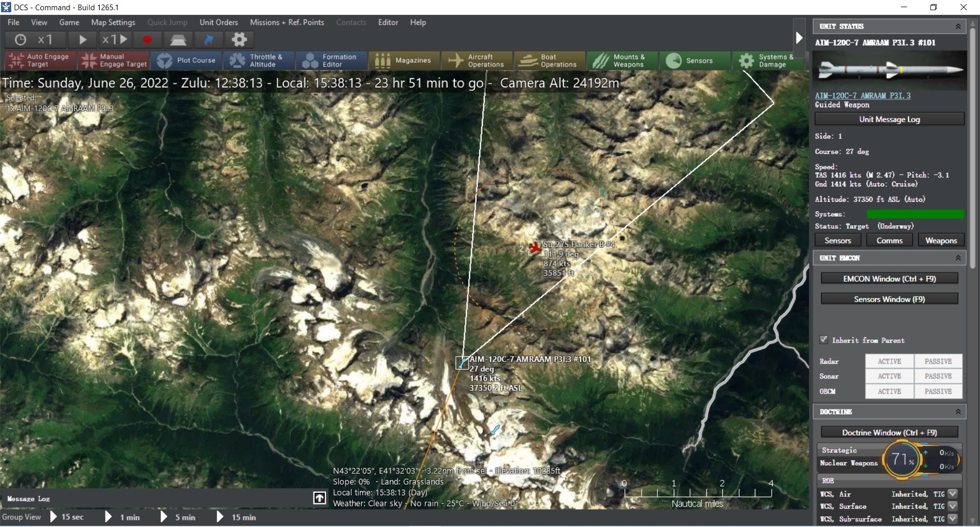Open the map layers icon in toolbar

[x=178, y=39]
